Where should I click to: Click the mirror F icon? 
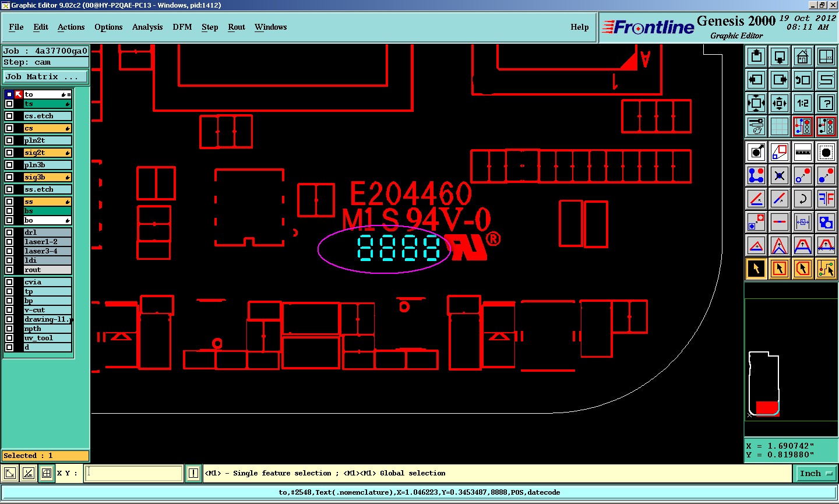[x=826, y=199]
